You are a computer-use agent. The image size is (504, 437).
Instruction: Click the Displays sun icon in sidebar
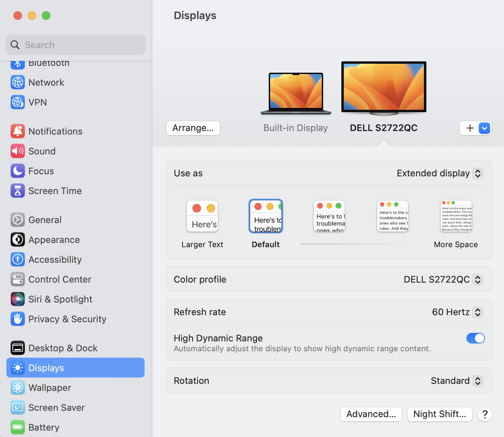click(18, 368)
